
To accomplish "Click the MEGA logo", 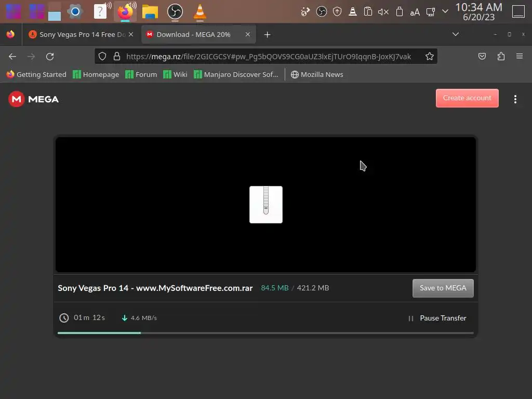I will click(34, 99).
